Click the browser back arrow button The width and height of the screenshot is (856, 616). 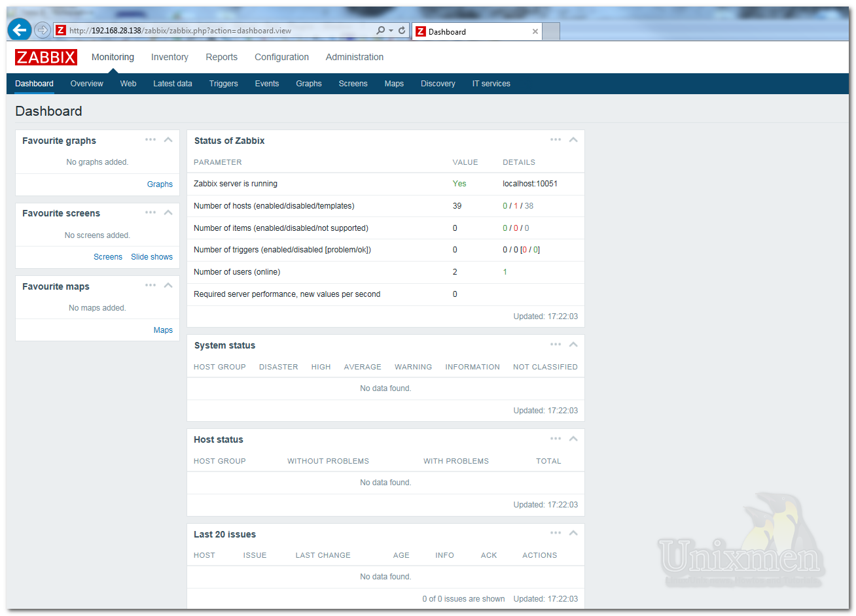(20, 29)
